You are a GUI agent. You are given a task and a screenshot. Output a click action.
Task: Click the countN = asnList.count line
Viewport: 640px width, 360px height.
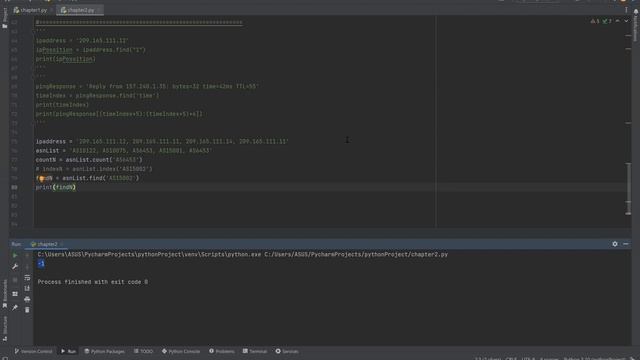tap(89, 160)
